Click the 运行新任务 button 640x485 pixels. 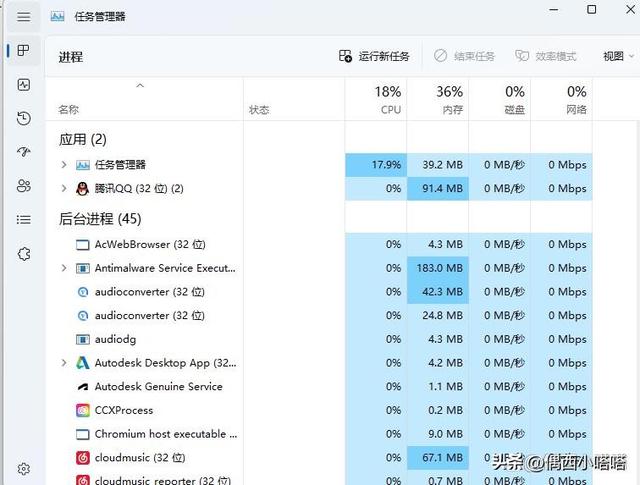tap(374, 56)
